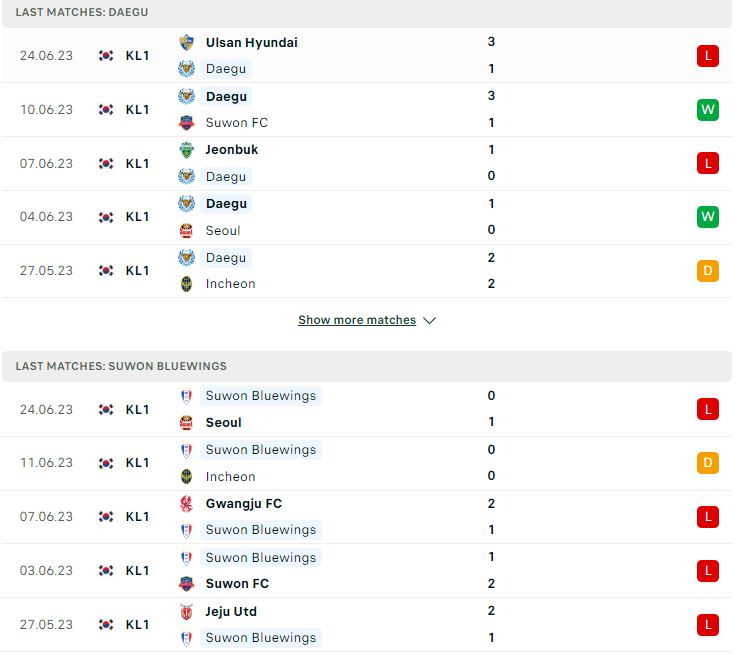This screenshot has width=745, height=655.
Task: Open the Jeonbuk team name link
Action: (231, 150)
